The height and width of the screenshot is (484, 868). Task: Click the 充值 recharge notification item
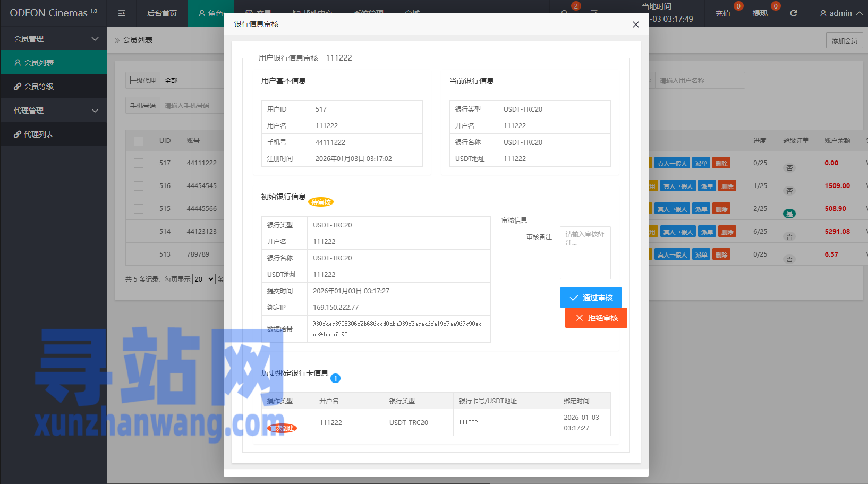click(x=723, y=13)
